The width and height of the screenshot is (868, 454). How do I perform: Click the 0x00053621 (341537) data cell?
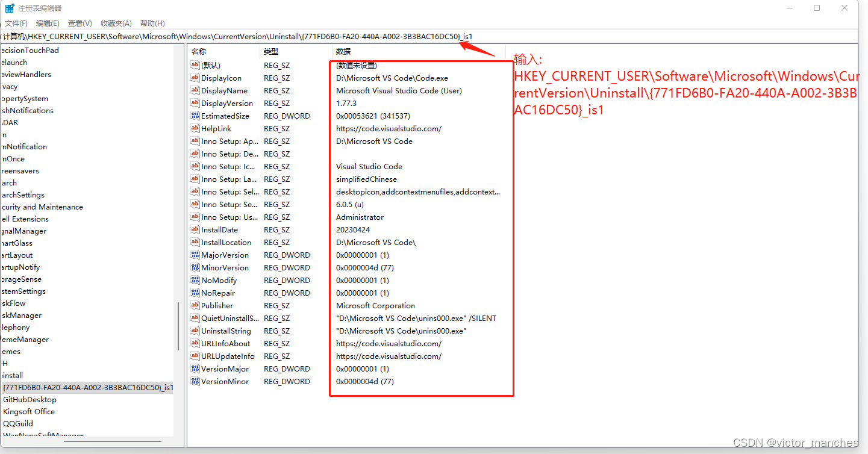click(373, 116)
